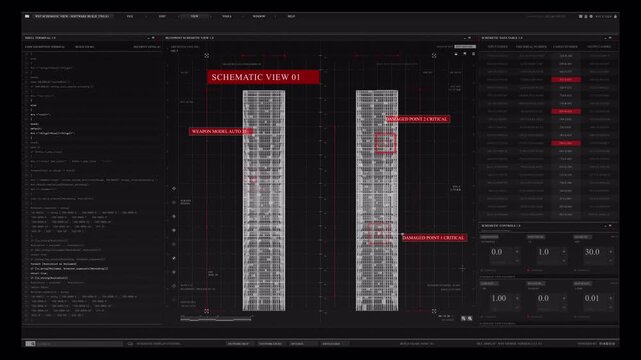Open the dropdown above the 0.01 value
641x360 pixels.
583,284
